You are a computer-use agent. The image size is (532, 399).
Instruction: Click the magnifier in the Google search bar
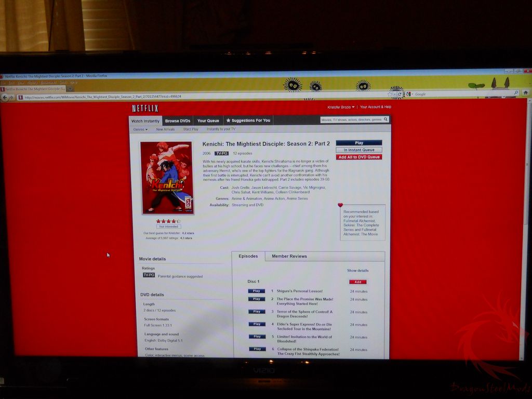(516, 92)
